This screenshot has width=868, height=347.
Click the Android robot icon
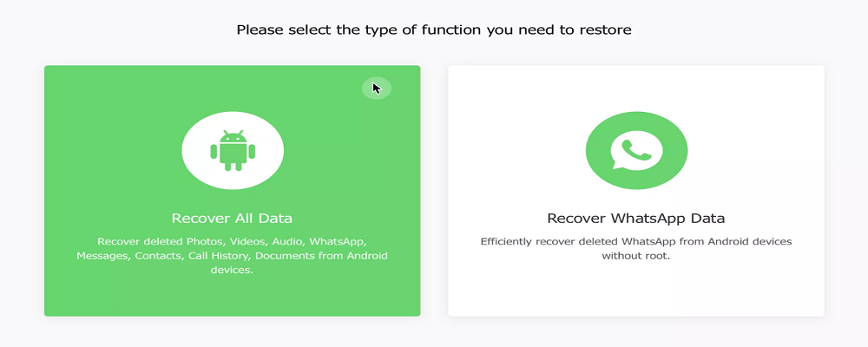[x=233, y=151]
